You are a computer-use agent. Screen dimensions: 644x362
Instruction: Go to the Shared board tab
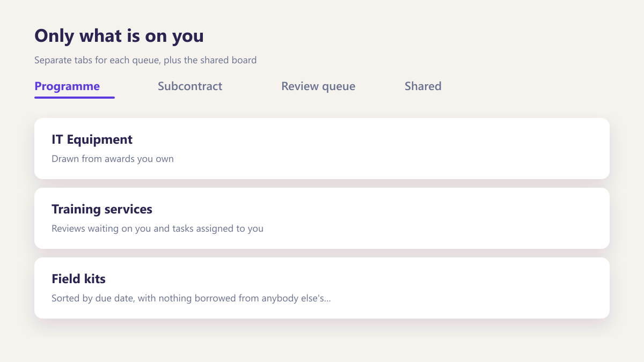point(423,86)
